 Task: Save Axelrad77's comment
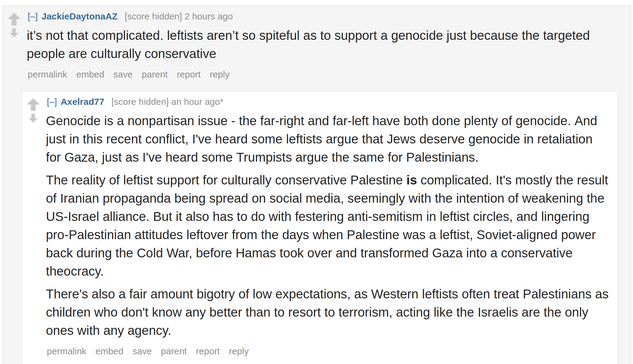[x=142, y=351]
